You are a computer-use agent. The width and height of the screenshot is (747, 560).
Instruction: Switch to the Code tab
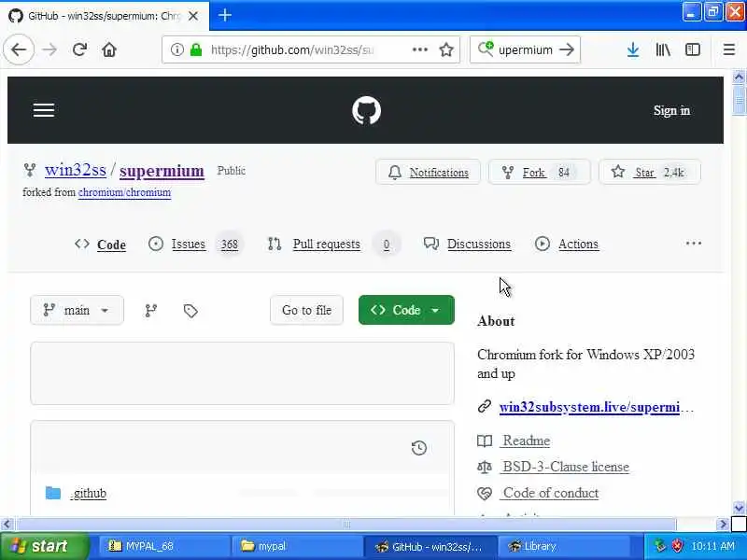(101, 245)
